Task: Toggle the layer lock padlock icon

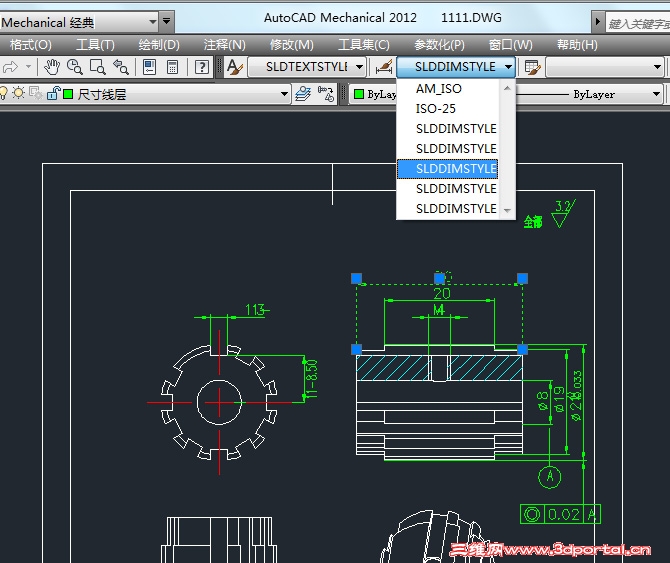Action: 53,93
